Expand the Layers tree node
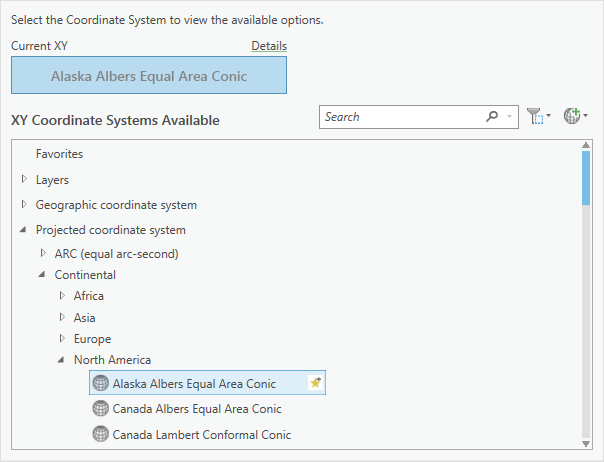Image resolution: width=604 pixels, height=462 pixels. coord(24,179)
